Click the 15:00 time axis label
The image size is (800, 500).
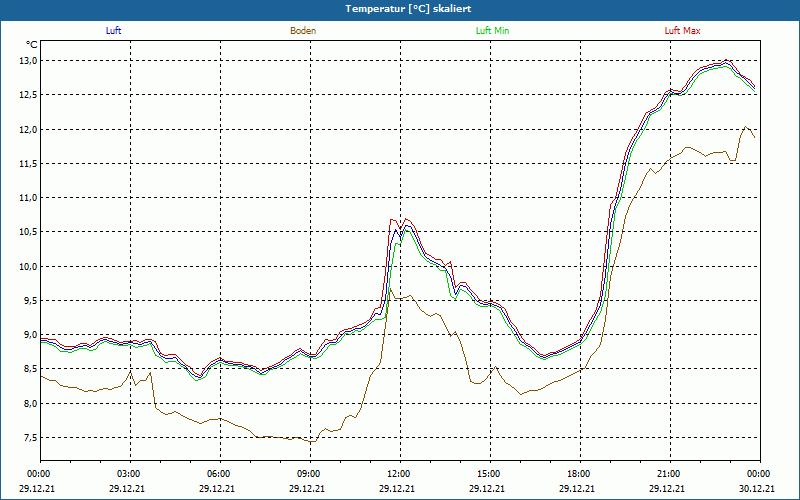[487, 474]
